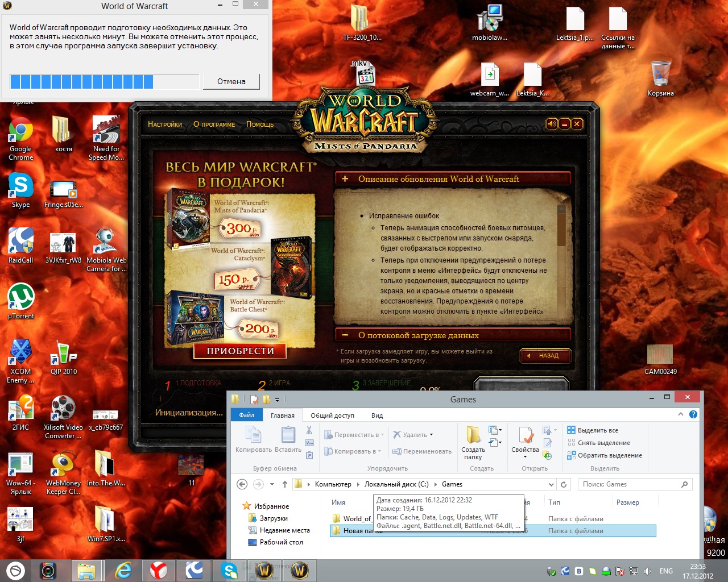Viewport: 728px width, 582px height.
Task: Go back in Explorer navigation
Action: tap(242, 484)
